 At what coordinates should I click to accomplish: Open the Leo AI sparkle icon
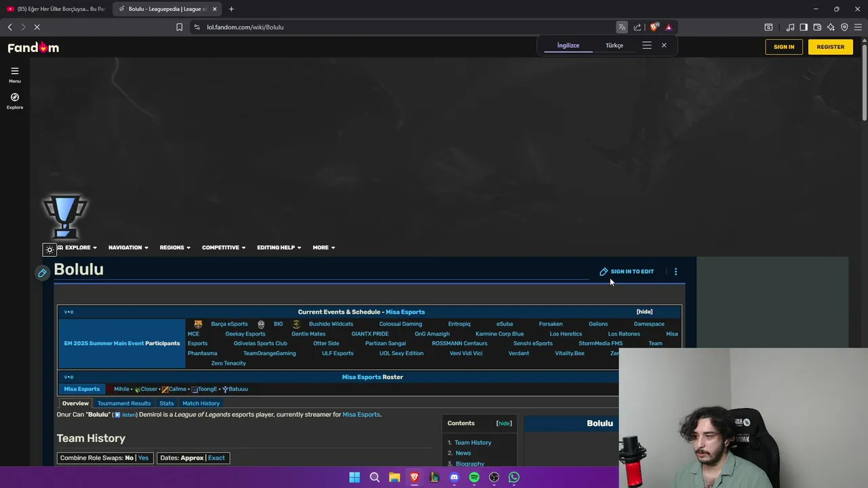pyautogui.click(x=831, y=27)
